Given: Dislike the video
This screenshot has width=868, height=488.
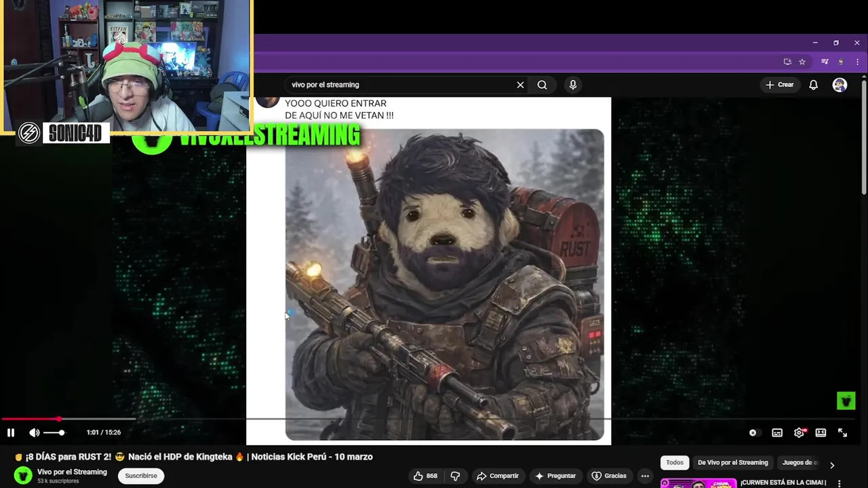Looking at the screenshot, I should 456,476.
